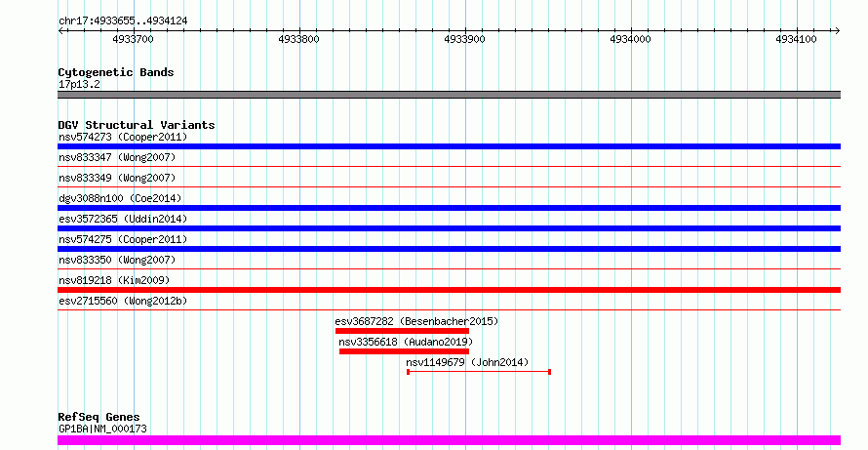Click the right arrow of the ruler
Viewport: 868px width, 450px height.
837,31
